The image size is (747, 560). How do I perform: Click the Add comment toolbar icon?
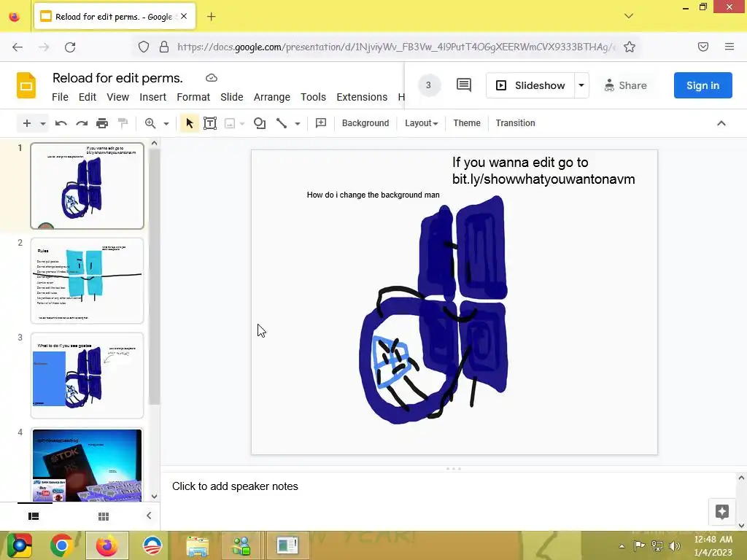(x=321, y=122)
